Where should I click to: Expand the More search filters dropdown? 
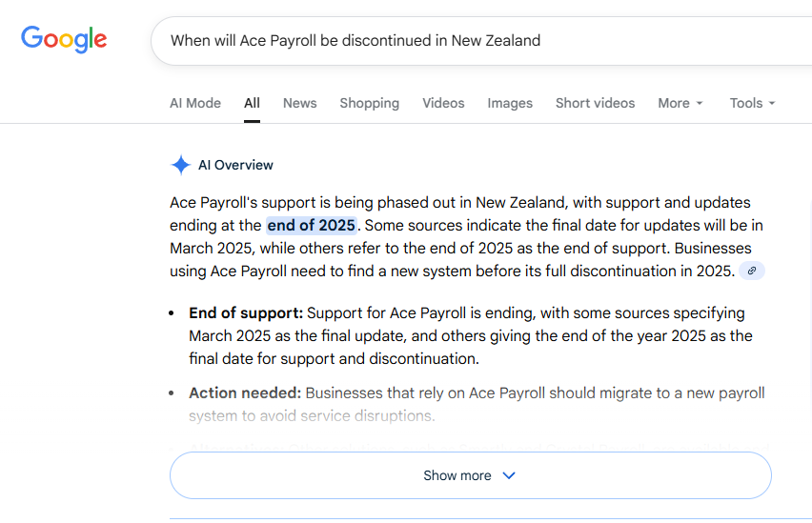click(680, 103)
